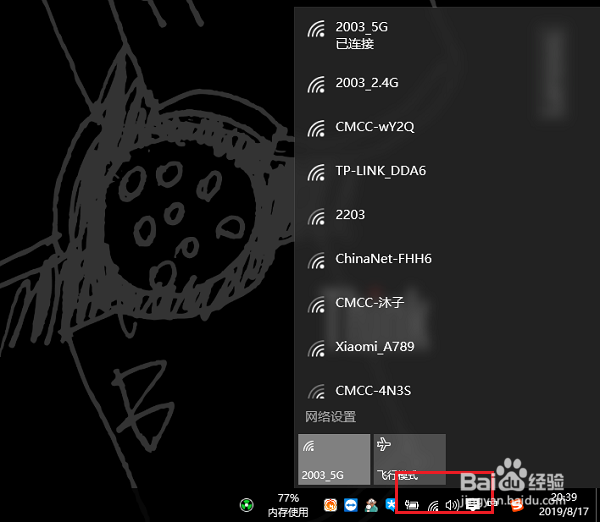Click the signal icon next to CMCC-wY2Q
The width and height of the screenshot is (600, 522).
pyautogui.click(x=316, y=129)
